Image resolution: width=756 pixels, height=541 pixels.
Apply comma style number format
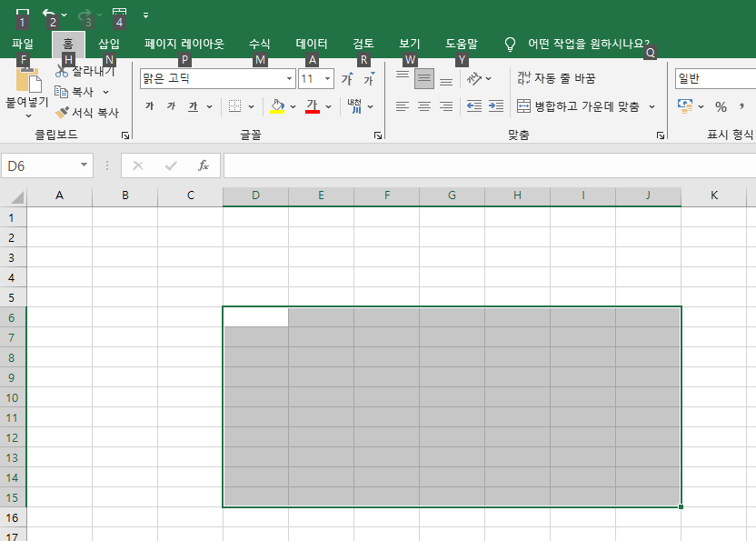coord(741,106)
